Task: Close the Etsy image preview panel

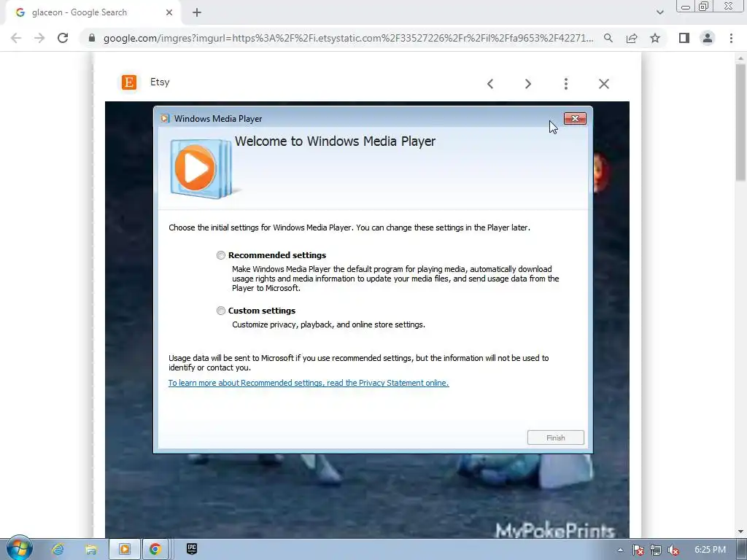Action: [x=604, y=84]
